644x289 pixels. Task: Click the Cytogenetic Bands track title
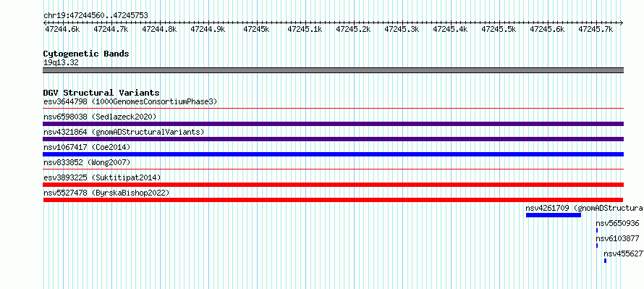tap(86, 54)
